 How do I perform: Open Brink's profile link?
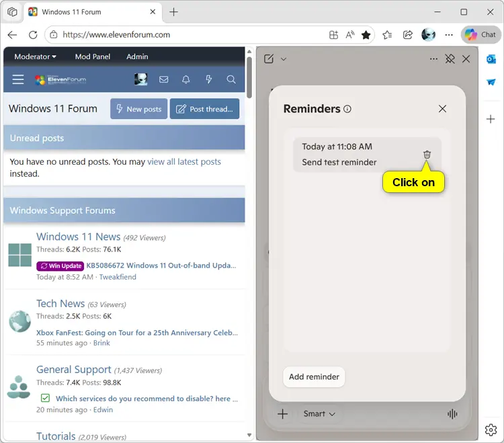101,343
